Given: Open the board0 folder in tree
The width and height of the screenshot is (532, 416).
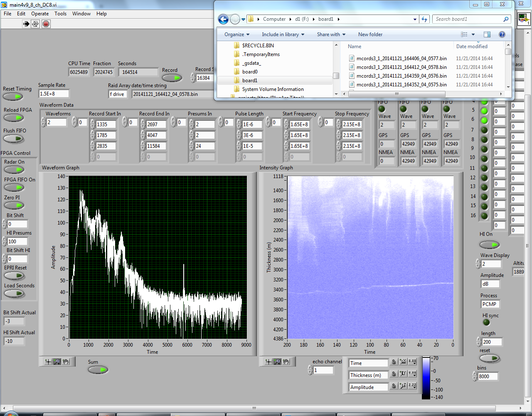Looking at the screenshot, I should pyautogui.click(x=249, y=72).
